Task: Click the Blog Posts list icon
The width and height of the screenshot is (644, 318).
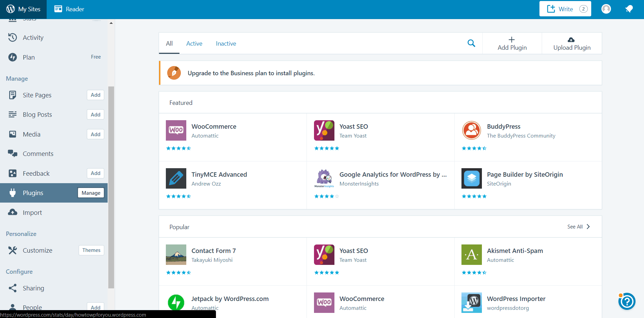Action: click(x=13, y=114)
